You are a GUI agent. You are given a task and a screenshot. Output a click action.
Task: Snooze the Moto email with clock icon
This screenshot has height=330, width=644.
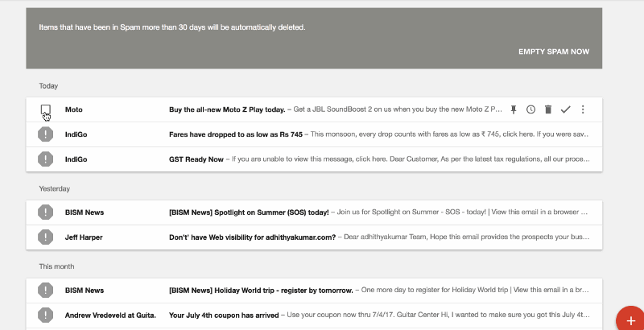tap(530, 109)
